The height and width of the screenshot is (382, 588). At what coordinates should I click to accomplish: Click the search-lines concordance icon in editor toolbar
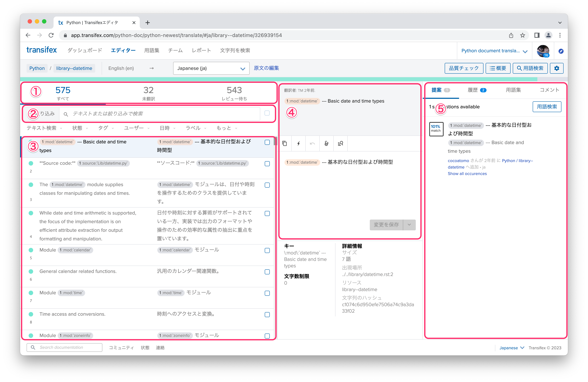pyautogui.click(x=341, y=143)
